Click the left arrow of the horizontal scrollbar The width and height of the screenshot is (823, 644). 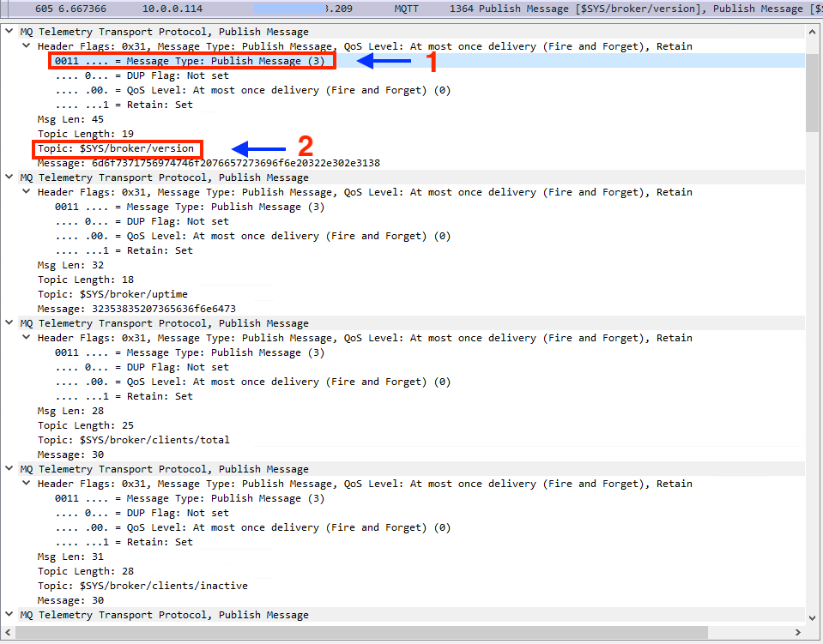pyautogui.click(x=7, y=632)
